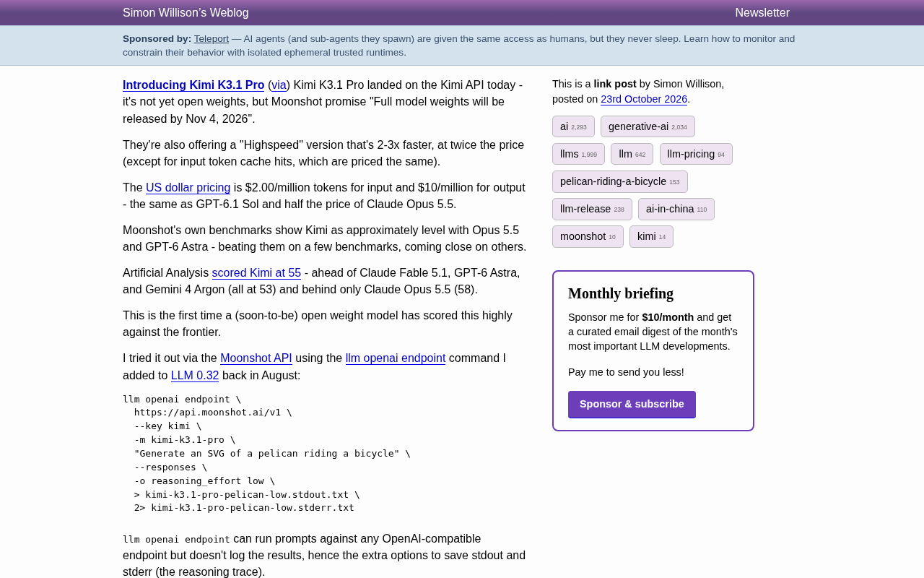Viewport: 924px width, 578px height.
Task: Click the Sponsor & subscribe button
Action: (x=632, y=405)
